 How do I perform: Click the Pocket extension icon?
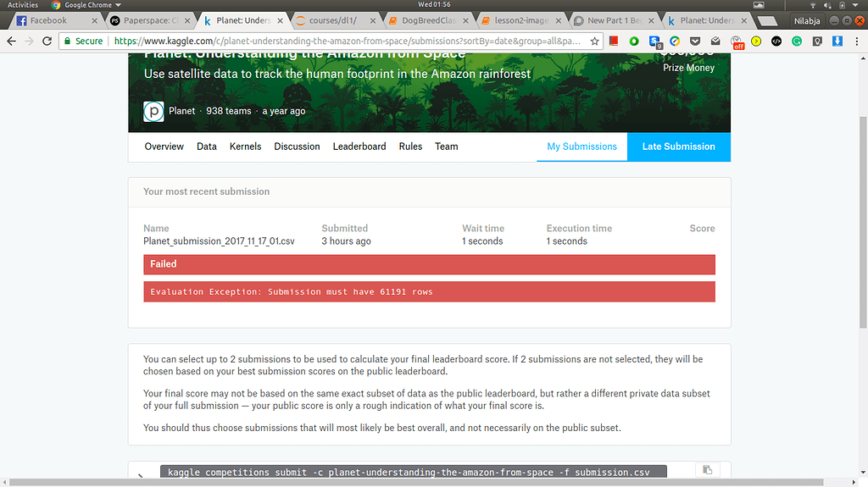(695, 41)
